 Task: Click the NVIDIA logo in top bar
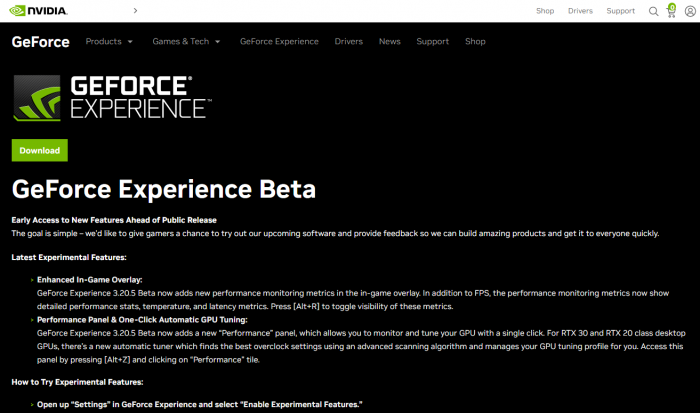pyautogui.click(x=38, y=11)
